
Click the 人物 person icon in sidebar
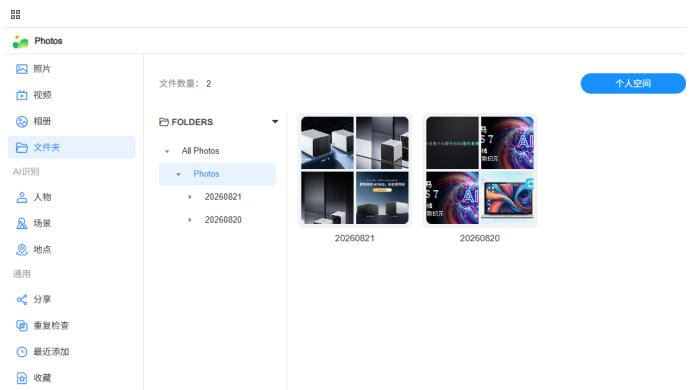[x=22, y=197]
